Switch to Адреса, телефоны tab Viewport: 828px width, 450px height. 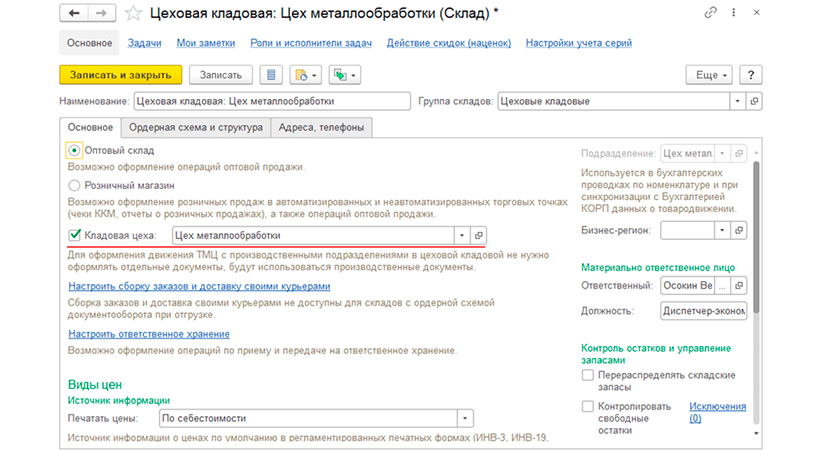tap(321, 127)
